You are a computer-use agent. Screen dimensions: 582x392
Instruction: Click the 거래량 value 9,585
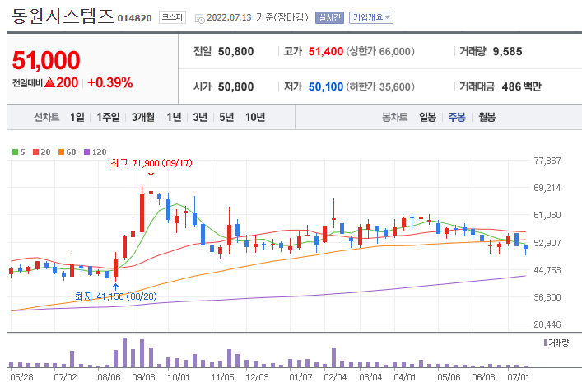507,51
